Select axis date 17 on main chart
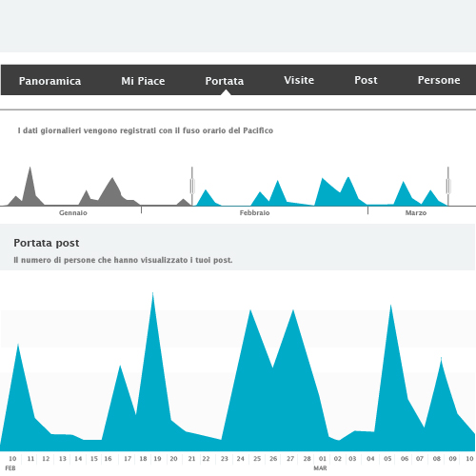 (128, 459)
